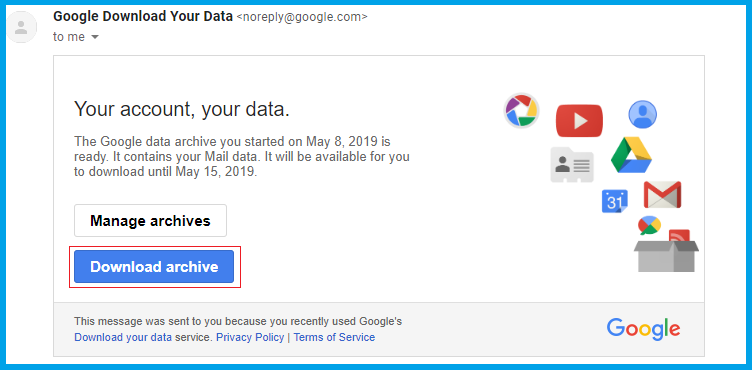Click the Gmail envelope icon
The image size is (752, 370).
(x=662, y=194)
